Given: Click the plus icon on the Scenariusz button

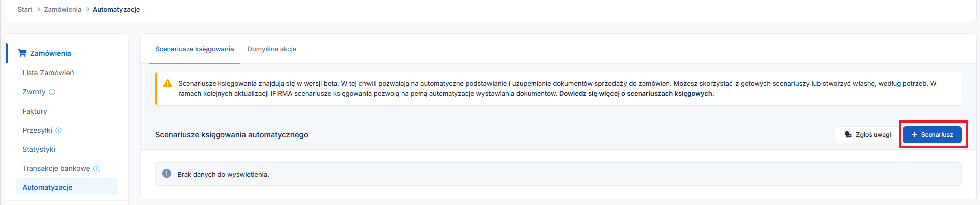Looking at the screenshot, I should 914,135.
